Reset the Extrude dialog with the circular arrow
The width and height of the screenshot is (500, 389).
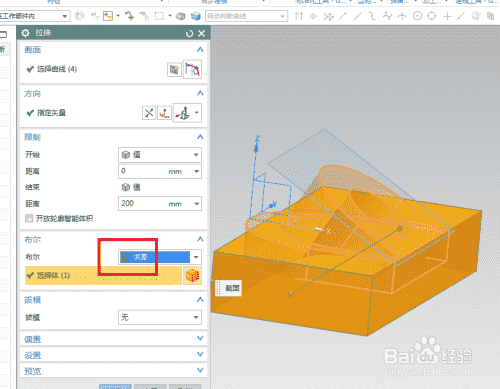click(189, 33)
